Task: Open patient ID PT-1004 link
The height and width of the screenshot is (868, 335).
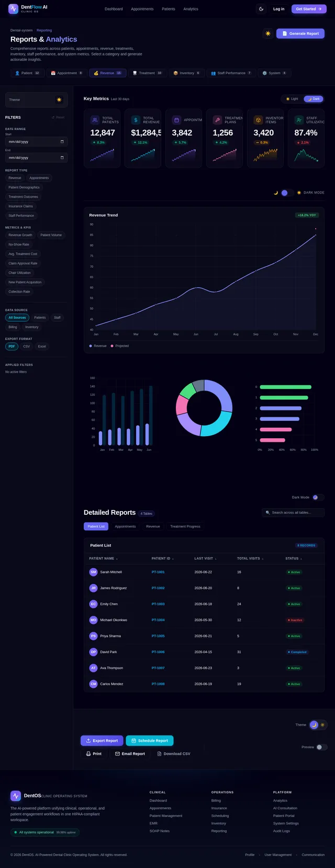Action: (158, 620)
